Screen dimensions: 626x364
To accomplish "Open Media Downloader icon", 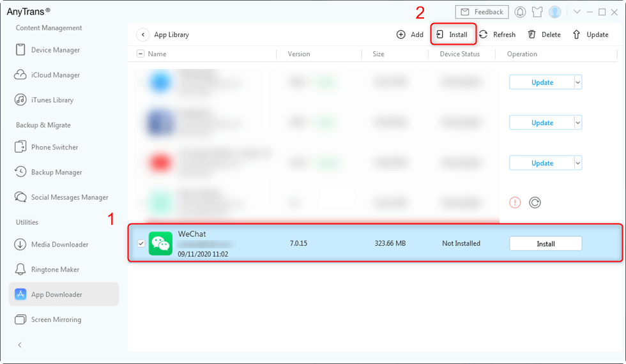I will (x=20, y=244).
